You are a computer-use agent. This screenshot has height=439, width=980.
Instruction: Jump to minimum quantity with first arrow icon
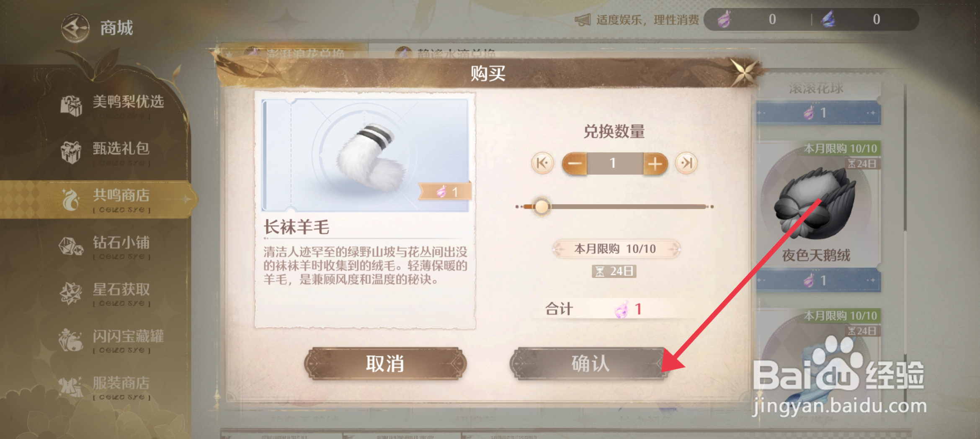[x=542, y=163]
